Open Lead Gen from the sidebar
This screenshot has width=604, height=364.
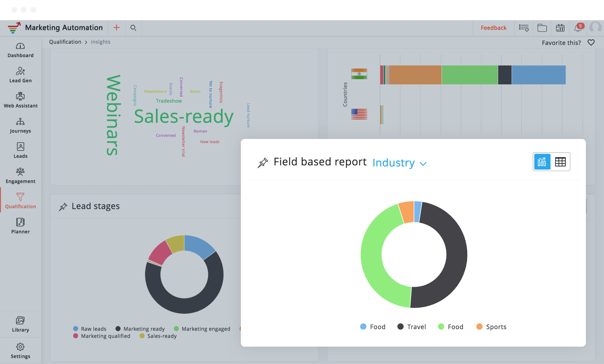[x=20, y=75]
